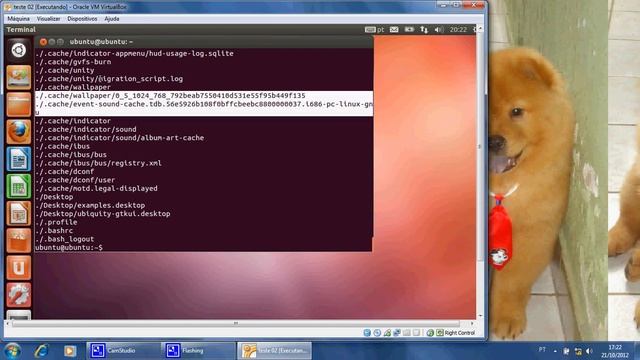The width and height of the screenshot is (640, 360).
Task: Open the Máquina menu in VirtualBox
Action: (x=18, y=19)
